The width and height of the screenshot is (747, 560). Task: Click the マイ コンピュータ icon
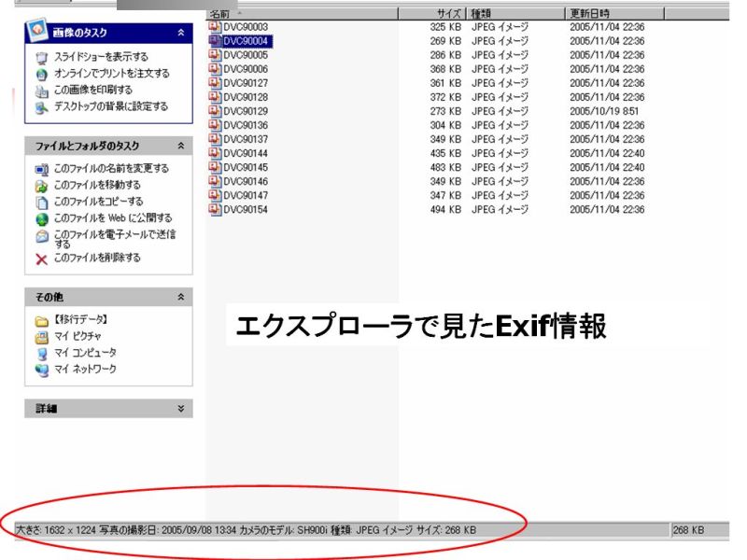pyautogui.click(x=42, y=354)
